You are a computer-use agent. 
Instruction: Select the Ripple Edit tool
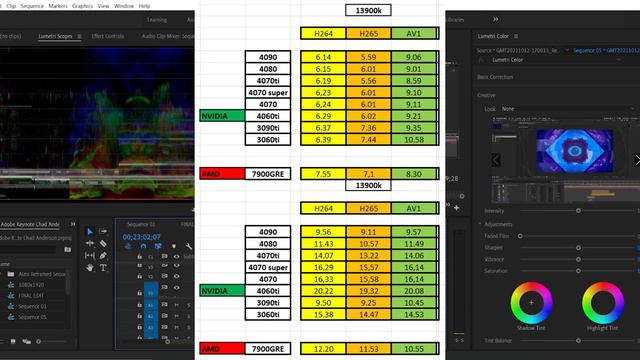[x=90, y=244]
